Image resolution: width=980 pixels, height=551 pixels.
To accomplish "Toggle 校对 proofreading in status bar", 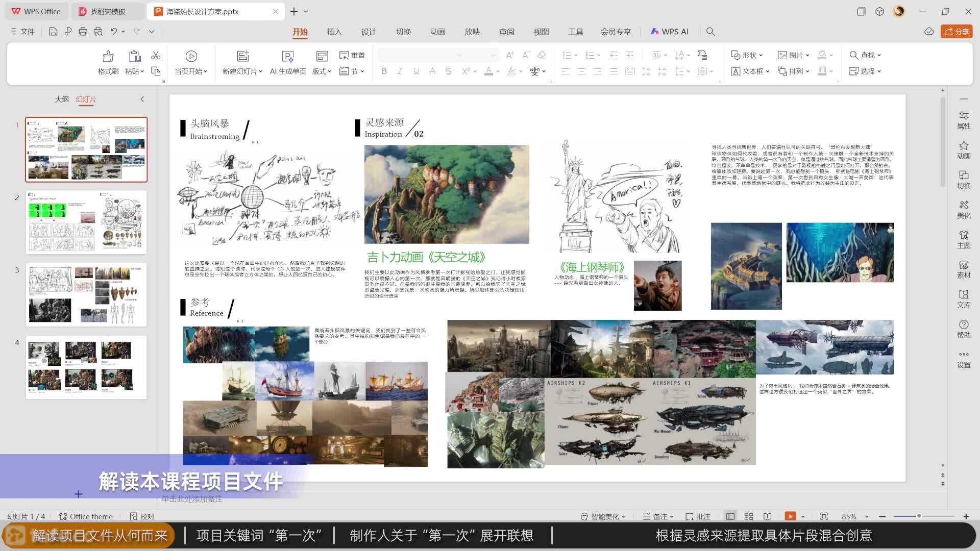I will tap(142, 516).
